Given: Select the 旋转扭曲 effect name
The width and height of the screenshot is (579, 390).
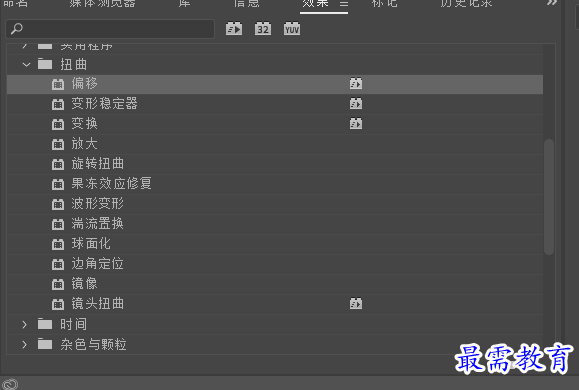Looking at the screenshot, I should (98, 163).
